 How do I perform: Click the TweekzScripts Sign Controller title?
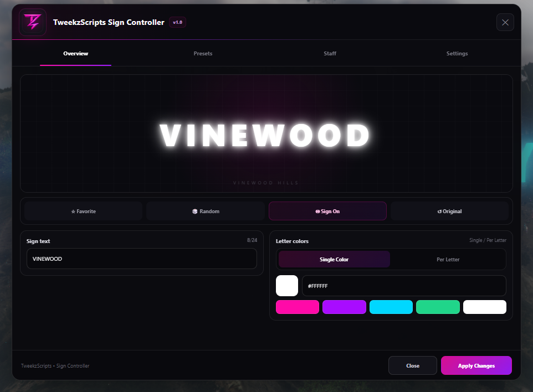pyautogui.click(x=109, y=22)
